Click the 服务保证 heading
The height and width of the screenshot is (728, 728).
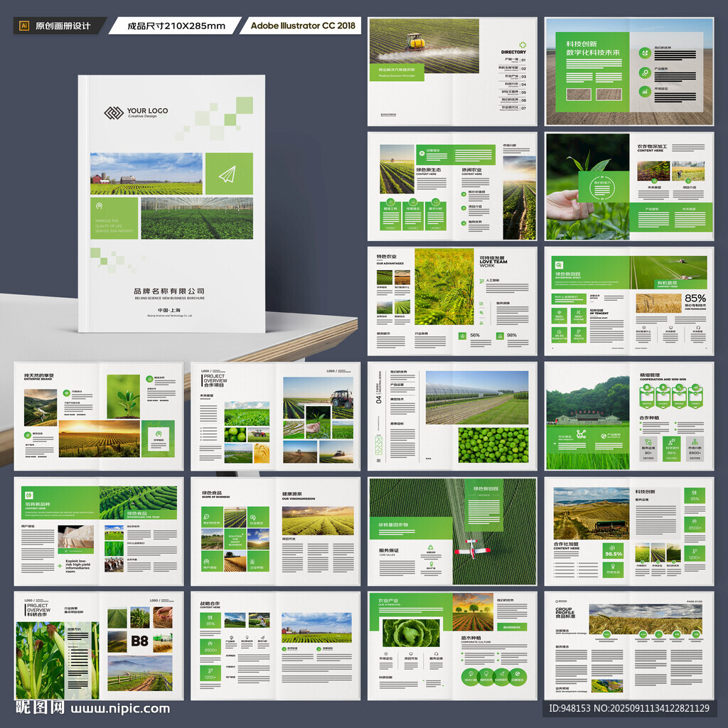tap(389, 550)
